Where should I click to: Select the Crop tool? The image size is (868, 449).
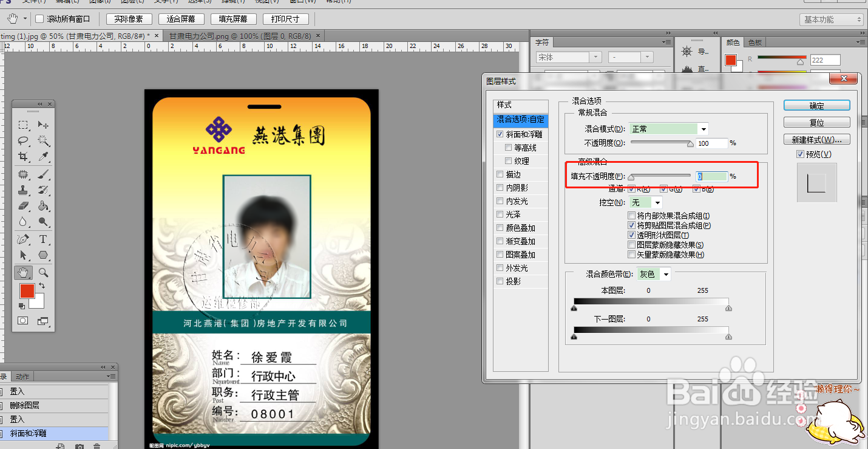(23, 157)
